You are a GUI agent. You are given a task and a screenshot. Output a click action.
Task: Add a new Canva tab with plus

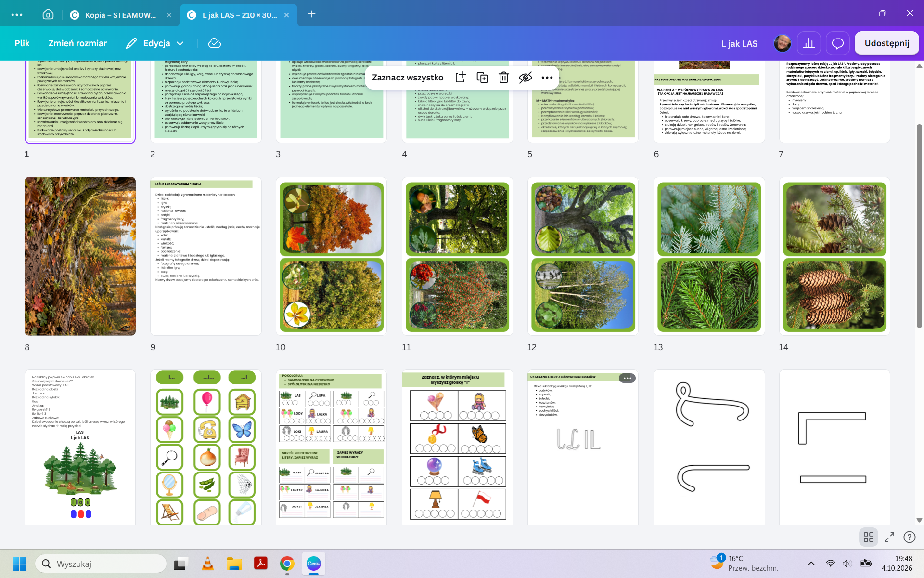click(x=312, y=14)
